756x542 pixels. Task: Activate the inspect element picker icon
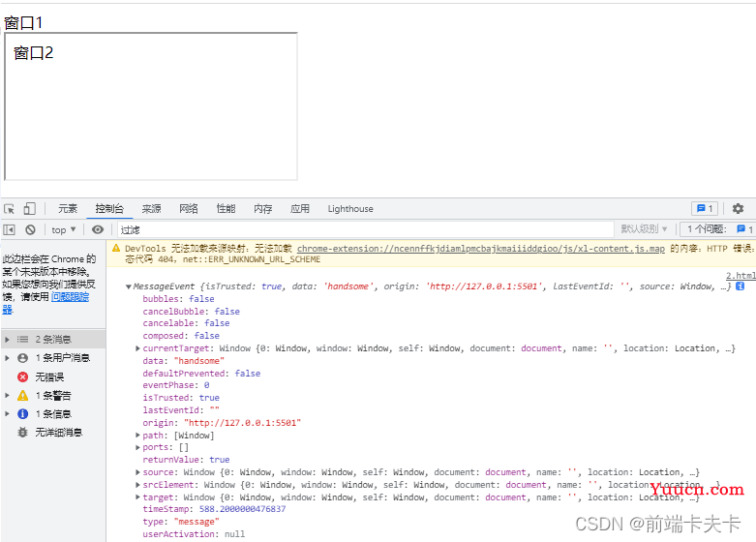click(x=9, y=209)
